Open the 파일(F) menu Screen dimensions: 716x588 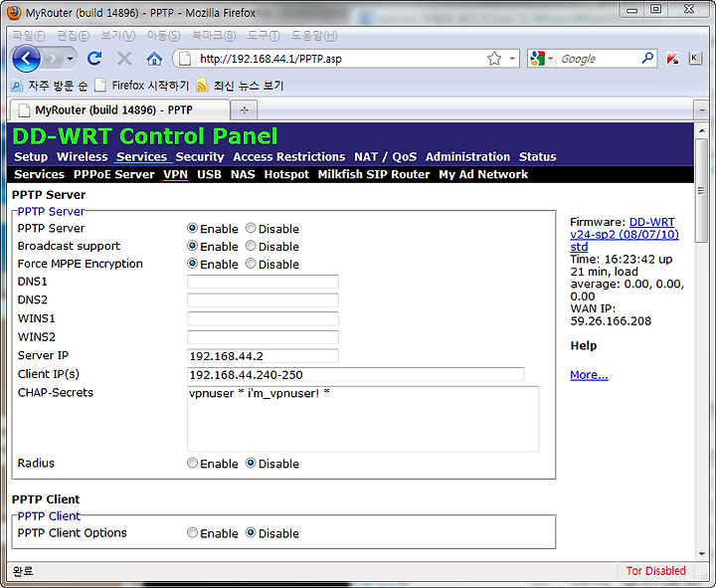[x=28, y=35]
